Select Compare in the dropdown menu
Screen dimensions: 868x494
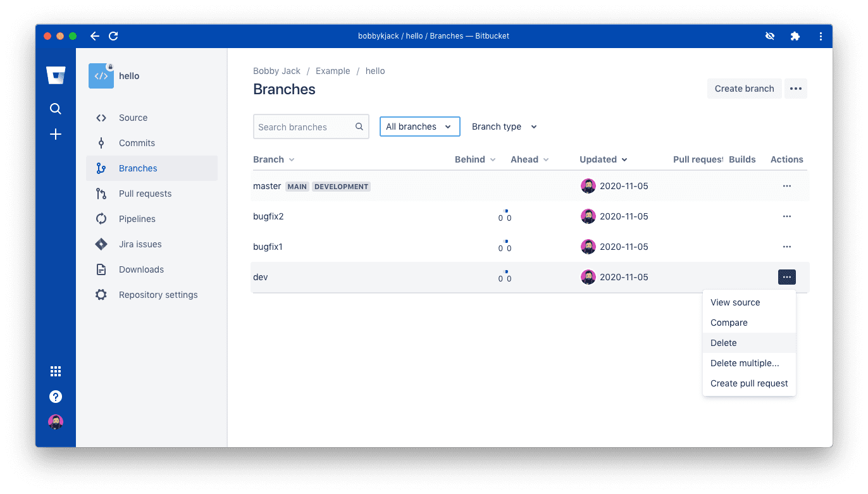pos(749,323)
